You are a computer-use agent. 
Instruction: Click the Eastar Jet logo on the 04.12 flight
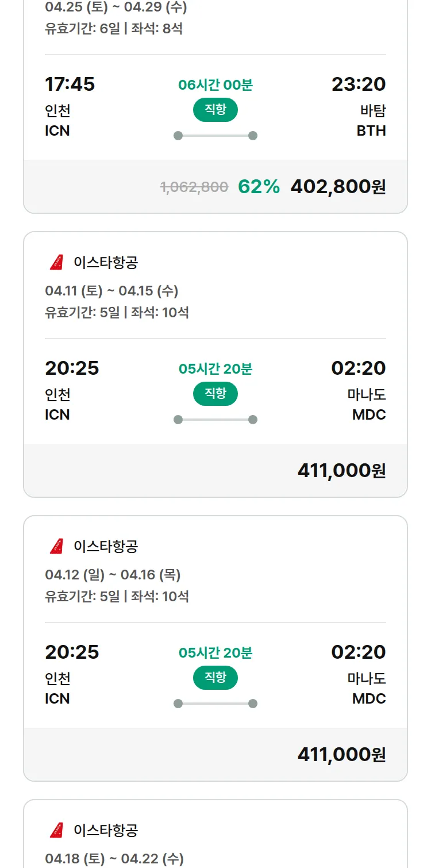click(x=56, y=546)
